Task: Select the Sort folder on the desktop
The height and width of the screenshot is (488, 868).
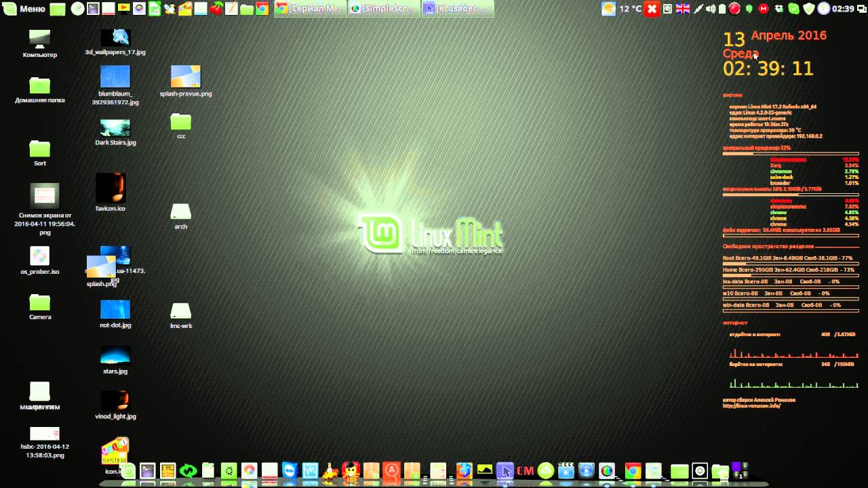Action: 40,153
